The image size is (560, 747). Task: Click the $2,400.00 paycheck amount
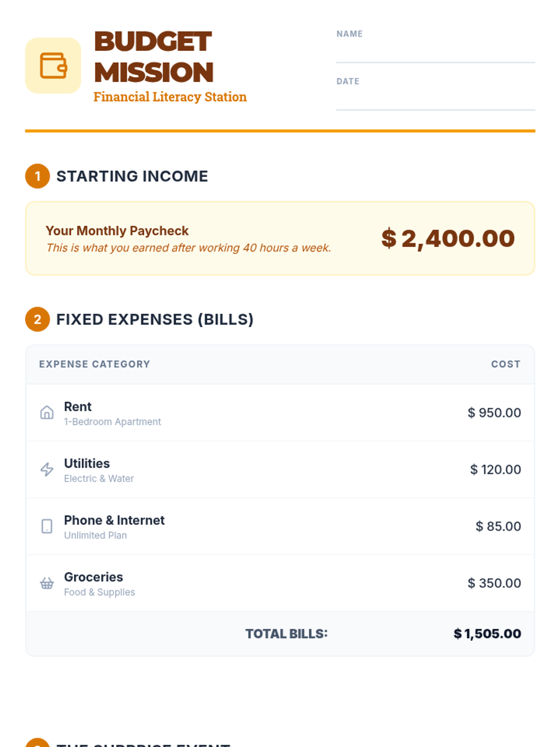click(x=448, y=238)
